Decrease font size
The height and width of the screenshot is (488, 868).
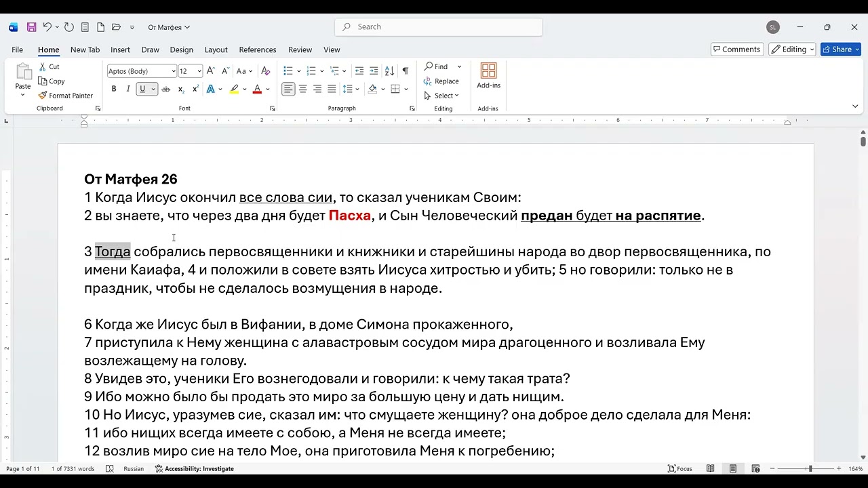[x=224, y=70]
